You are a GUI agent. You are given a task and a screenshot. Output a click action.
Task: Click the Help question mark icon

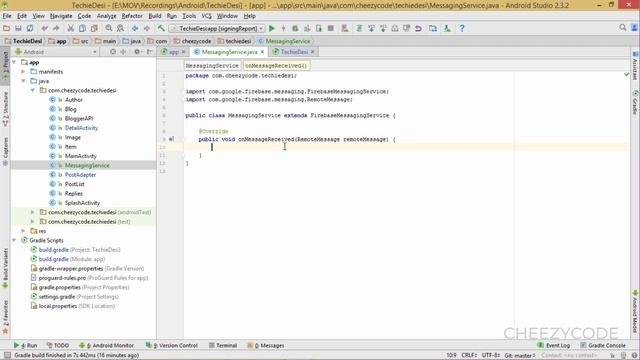pos(462,28)
